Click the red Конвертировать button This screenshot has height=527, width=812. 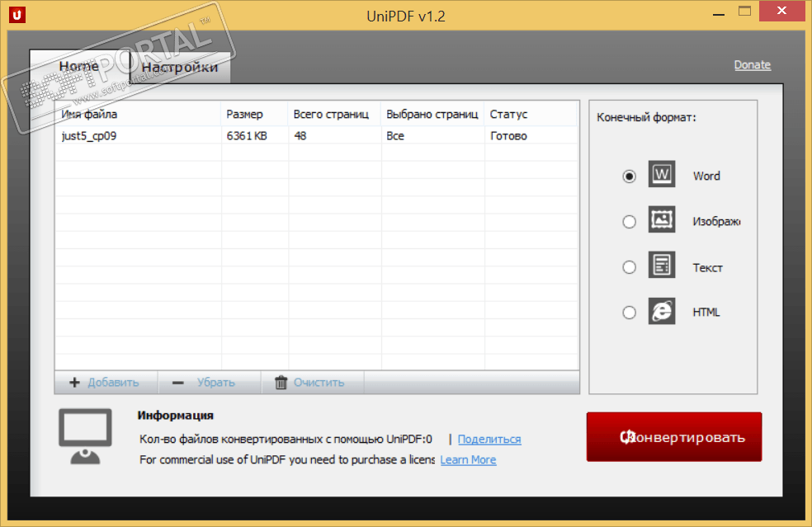pos(674,437)
